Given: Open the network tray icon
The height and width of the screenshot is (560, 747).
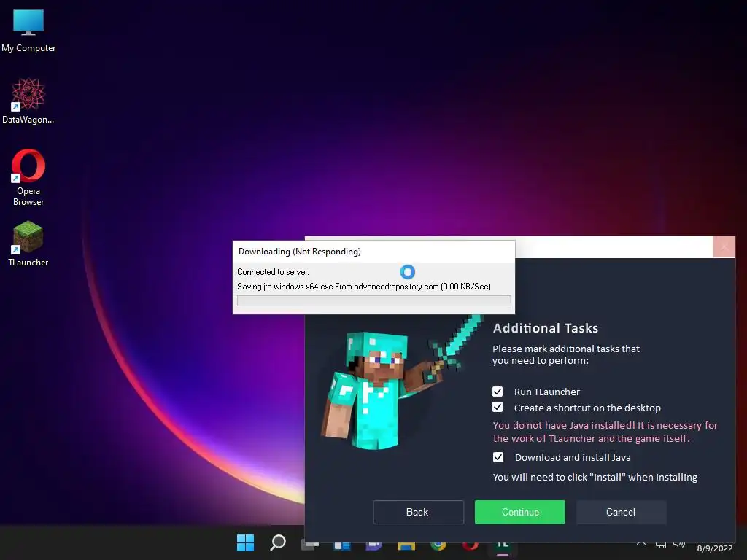Looking at the screenshot, I should pyautogui.click(x=661, y=544).
